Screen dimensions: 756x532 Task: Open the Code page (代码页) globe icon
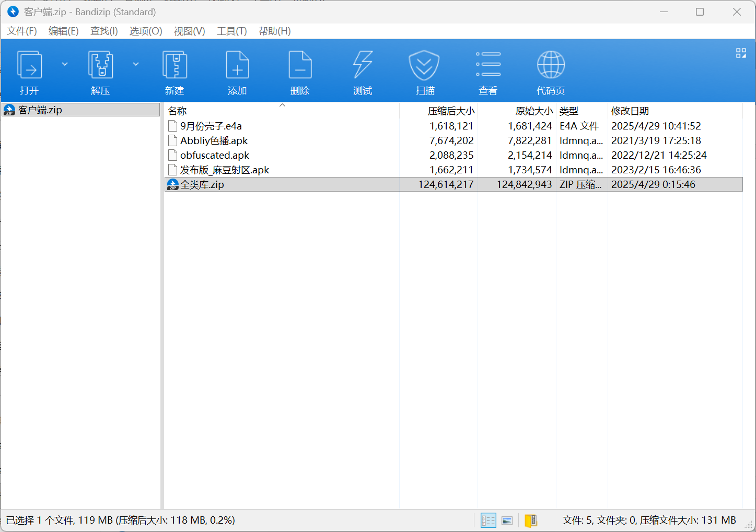pyautogui.click(x=551, y=66)
